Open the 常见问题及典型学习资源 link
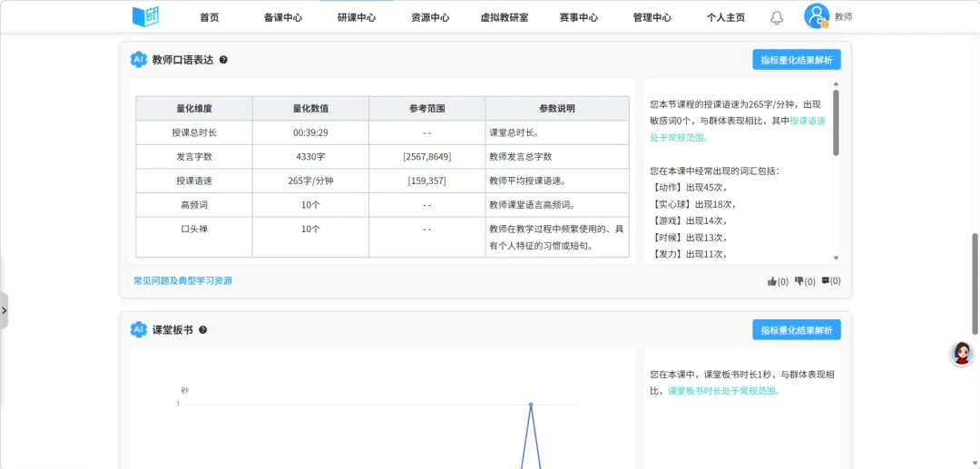This screenshot has height=469, width=980. [182, 281]
